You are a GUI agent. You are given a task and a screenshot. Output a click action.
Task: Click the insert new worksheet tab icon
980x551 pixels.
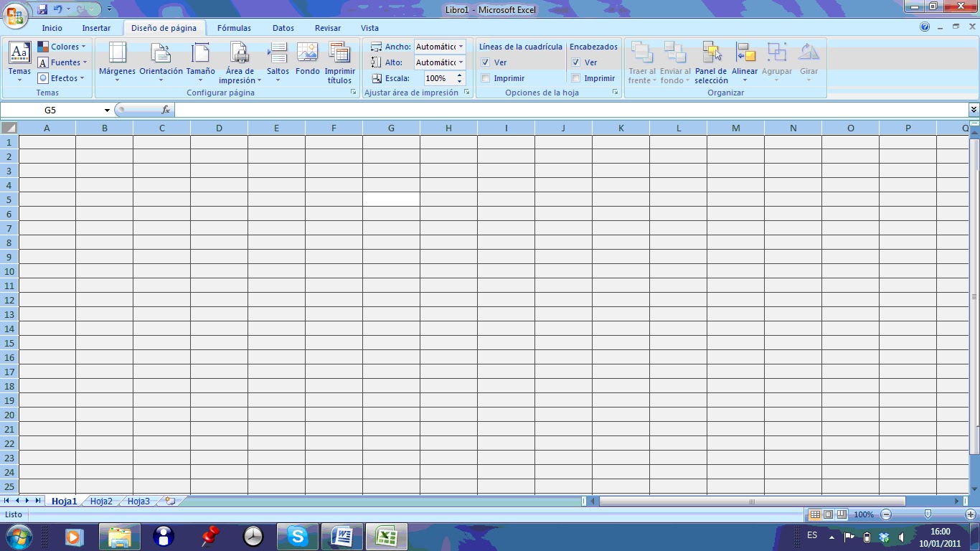170,501
